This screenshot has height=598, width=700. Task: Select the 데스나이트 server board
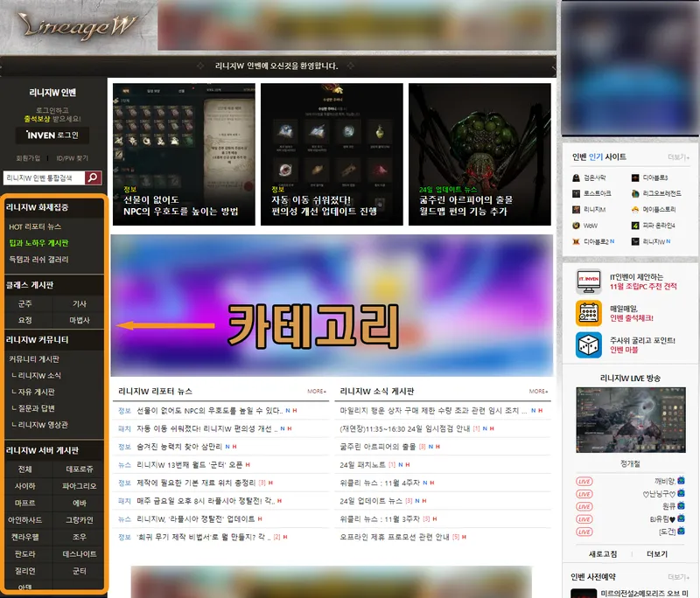point(79,554)
